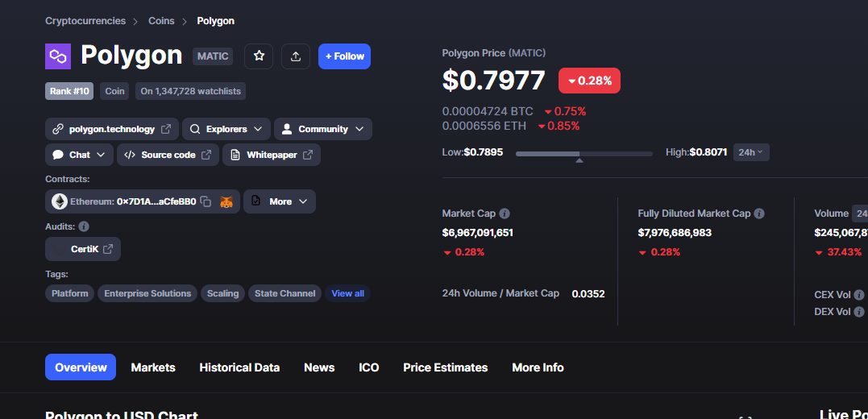Select the Coins breadcrumb
This screenshot has width=868, height=419.
click(x=161, y=21)
